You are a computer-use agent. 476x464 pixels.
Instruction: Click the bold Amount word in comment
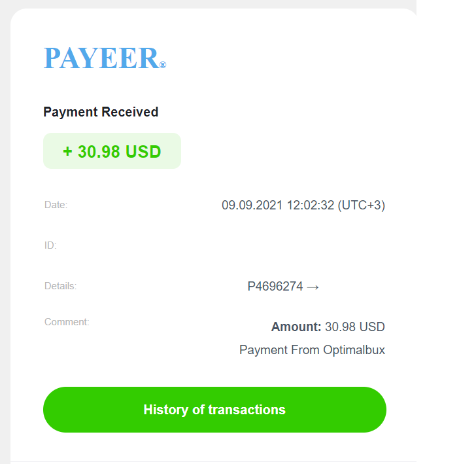pyautogui.click(x=296, y=327)
